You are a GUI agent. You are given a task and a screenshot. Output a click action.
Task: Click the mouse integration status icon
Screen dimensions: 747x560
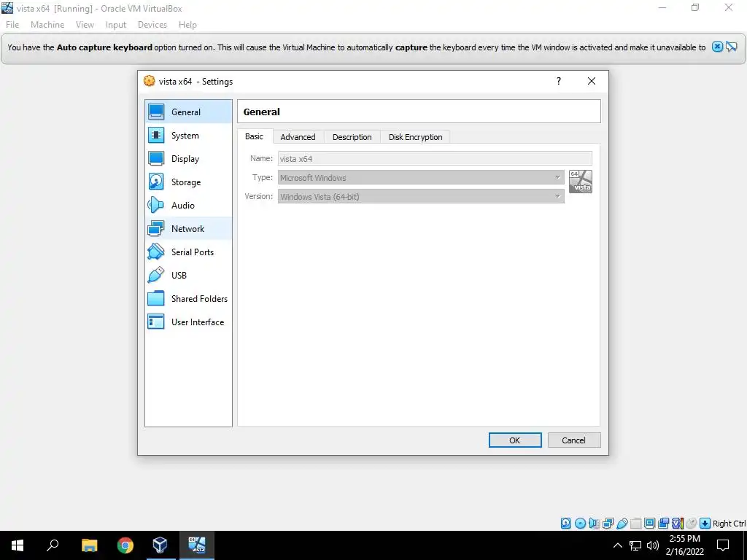point(692,524)
